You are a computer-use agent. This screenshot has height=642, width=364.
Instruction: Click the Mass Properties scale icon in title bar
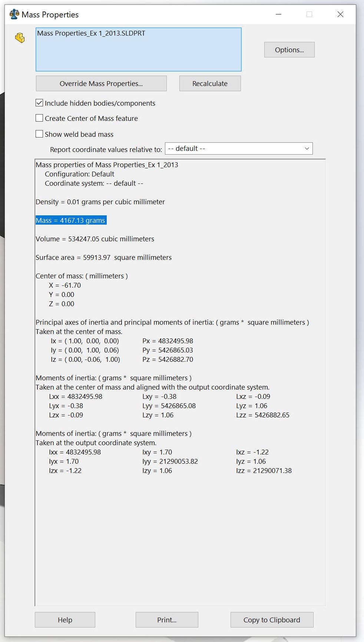tap(14, 14)
